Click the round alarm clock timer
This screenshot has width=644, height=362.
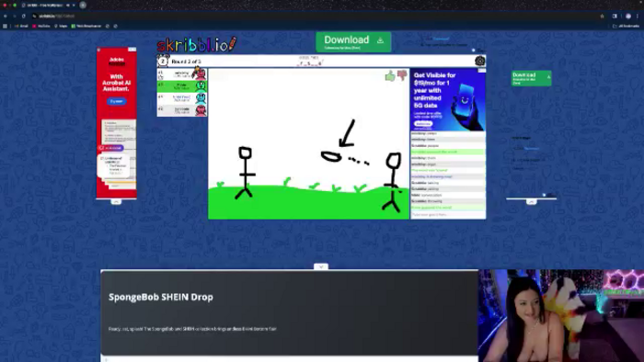(163, 61)
